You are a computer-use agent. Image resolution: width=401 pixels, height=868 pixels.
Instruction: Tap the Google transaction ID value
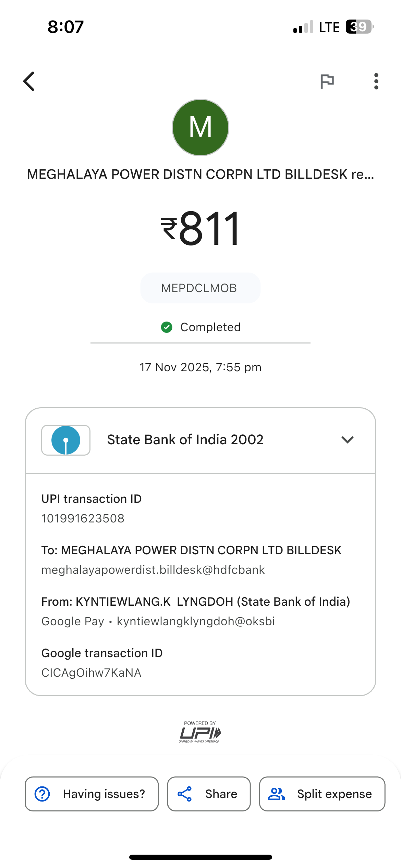(x=91, y=673)
